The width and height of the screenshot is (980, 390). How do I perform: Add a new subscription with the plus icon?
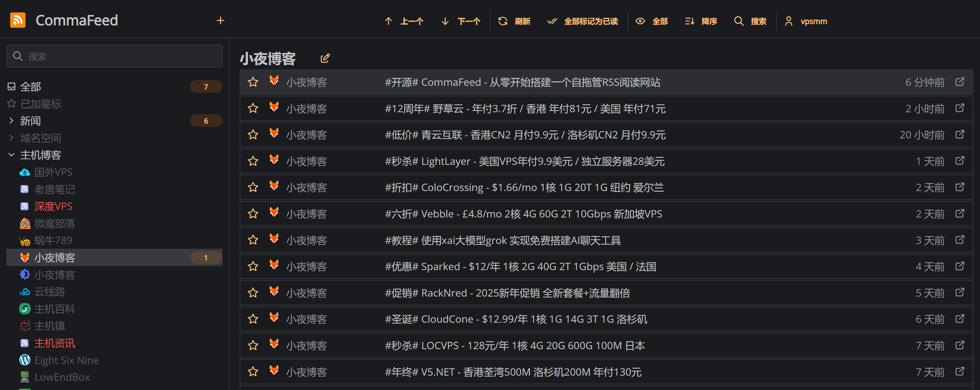tap(220, 20)
